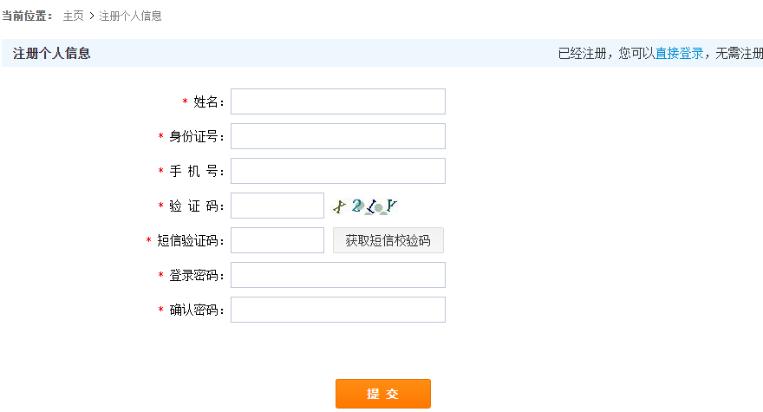This screenshot has width=763, height=412.
Task: Click the 身份证号 field label
Action: coord(197,136)
